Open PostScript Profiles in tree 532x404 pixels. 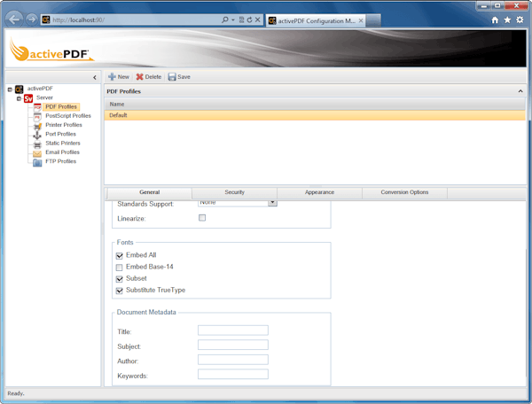[x=68, y=116]
